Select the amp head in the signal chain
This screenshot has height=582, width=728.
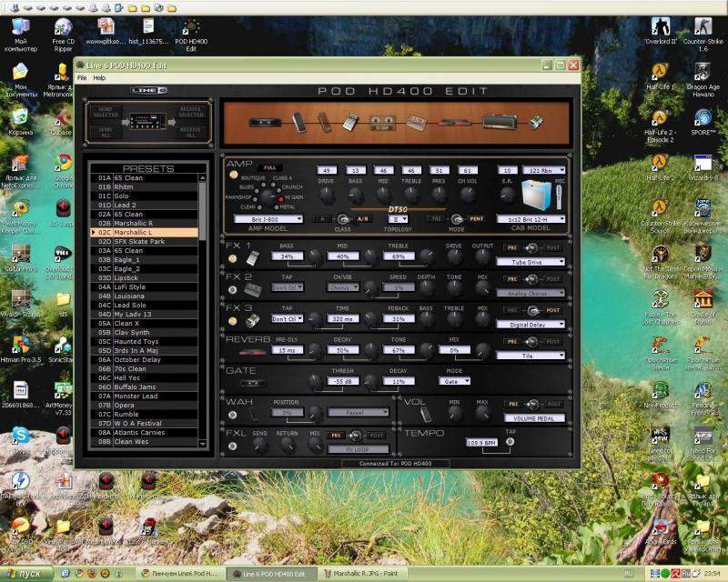pyautogui.click(x=499, y=122)
